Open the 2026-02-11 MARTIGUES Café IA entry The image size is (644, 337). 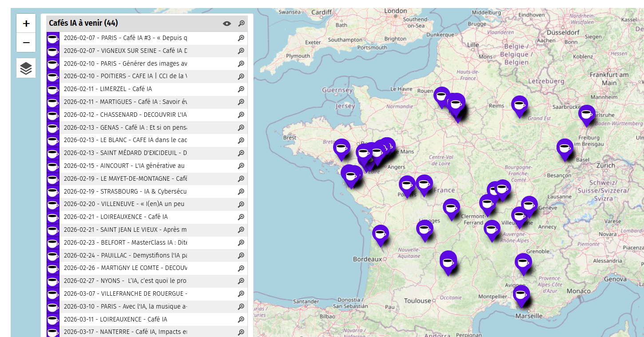tap(125, 102)
